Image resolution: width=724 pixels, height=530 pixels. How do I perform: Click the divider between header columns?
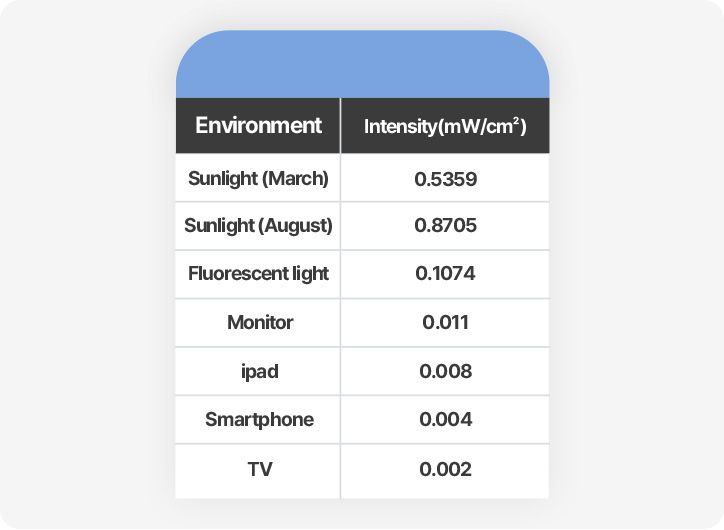340,126
